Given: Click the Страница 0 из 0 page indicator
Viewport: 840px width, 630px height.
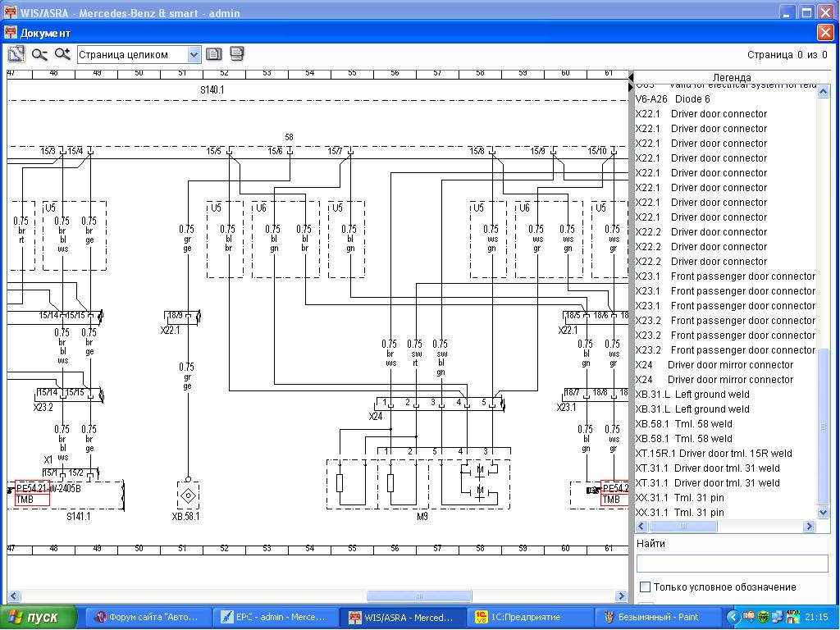Looking at the screenshot, I should click(x=787, y=55).
